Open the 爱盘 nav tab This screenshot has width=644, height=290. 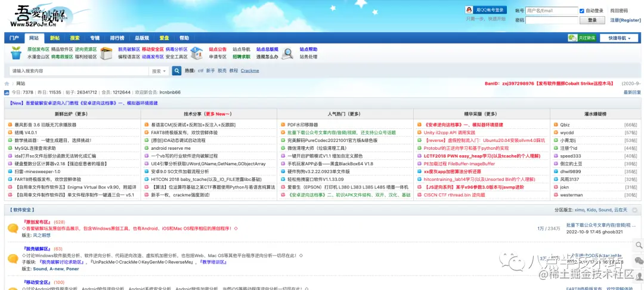[x=165, y=38]
